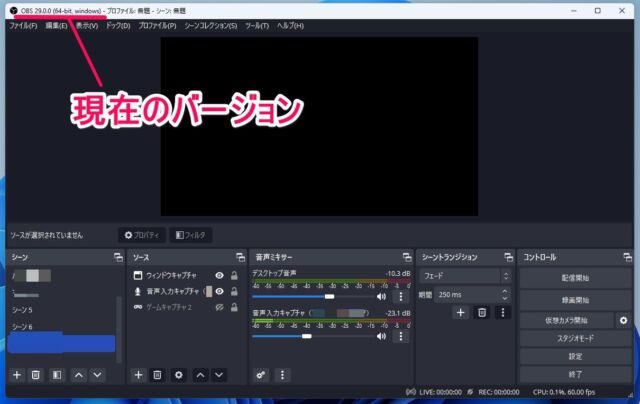Toggle the lock on 音声入力キャプチャ source
This screenshot has height=404, width=640.
(234, 291)
